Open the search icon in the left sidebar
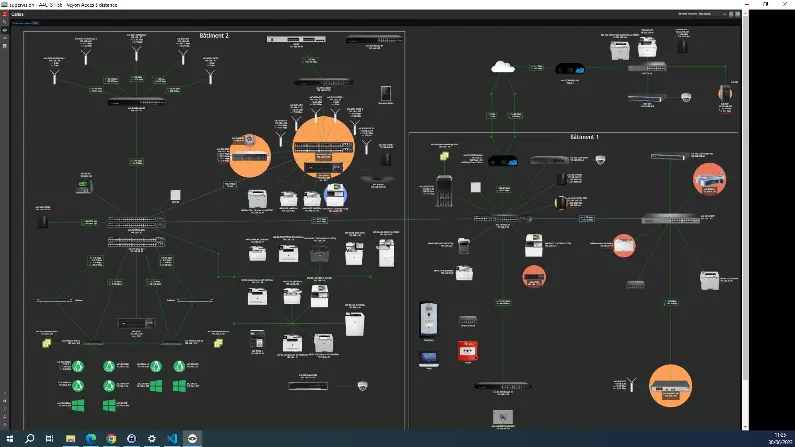The width and height of the screenshot is (795, 447). click(4, 22)
